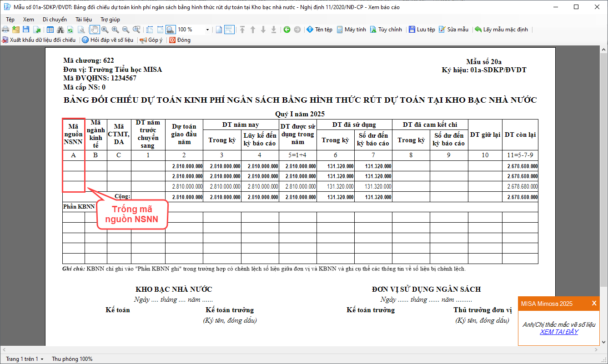Screen dimensions: 608x364
Task: Click Lưu tệp save file button
Action: point(422,30)
